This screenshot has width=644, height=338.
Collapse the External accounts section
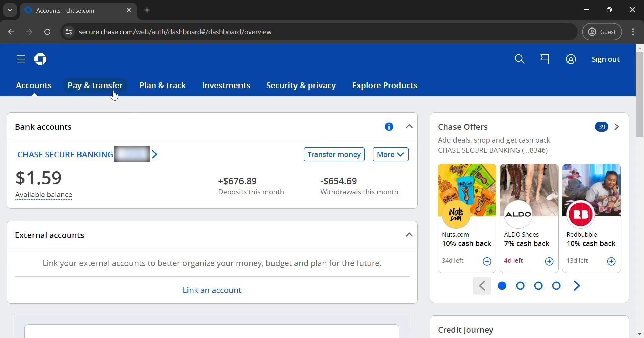(x=409, y=235)
